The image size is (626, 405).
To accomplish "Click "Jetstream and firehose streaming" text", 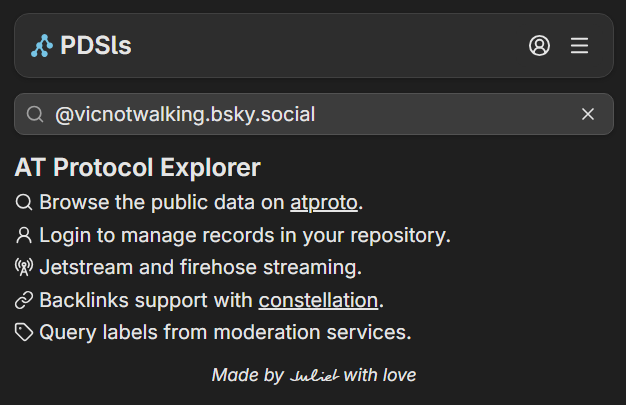I will point(200,268).
